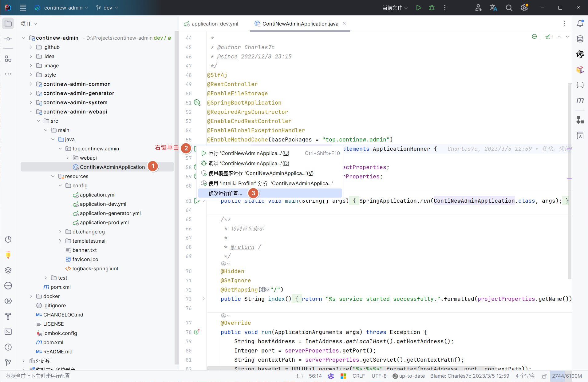This screenshot has height=382, width=588.
Task: Toggle read-only lock in status bar
Action: (544, 376)
